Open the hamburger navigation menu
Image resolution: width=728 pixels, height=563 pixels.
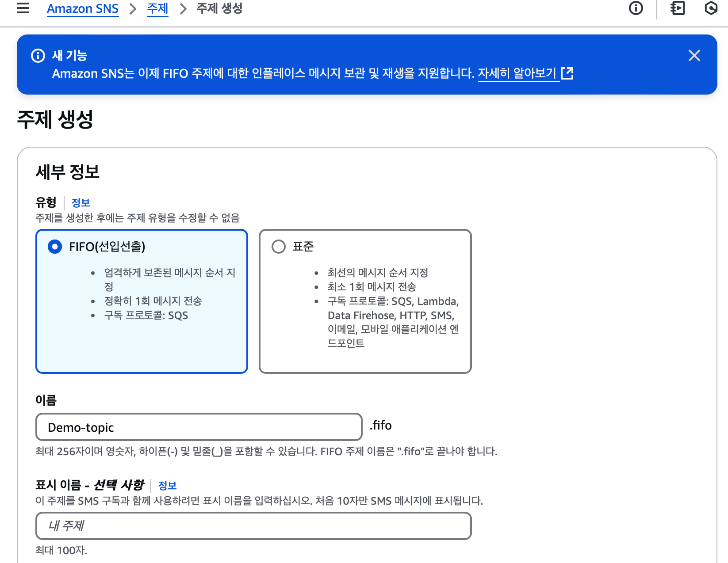tap(23, 8)
